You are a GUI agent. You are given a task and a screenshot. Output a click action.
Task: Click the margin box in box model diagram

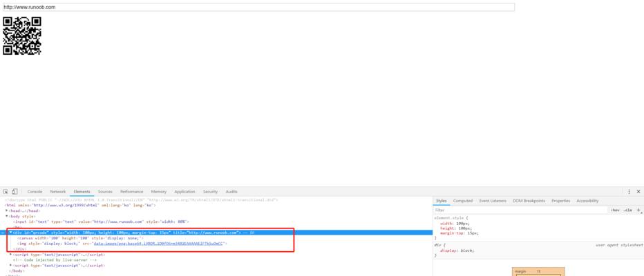538,272
